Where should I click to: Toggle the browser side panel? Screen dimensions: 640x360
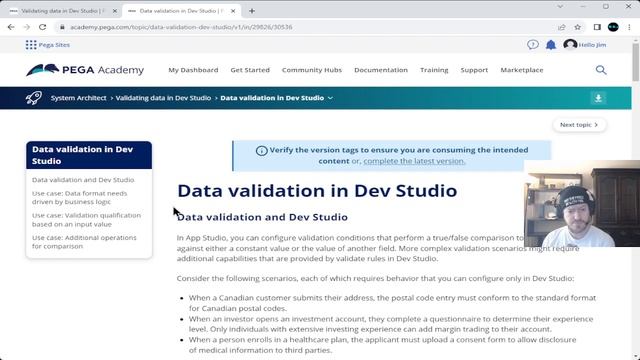tap(597, 27)
